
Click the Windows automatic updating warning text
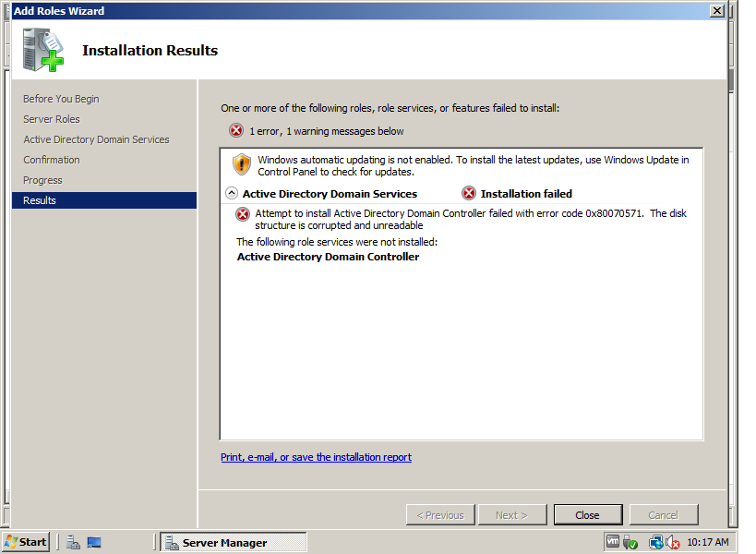pos(474,166)
